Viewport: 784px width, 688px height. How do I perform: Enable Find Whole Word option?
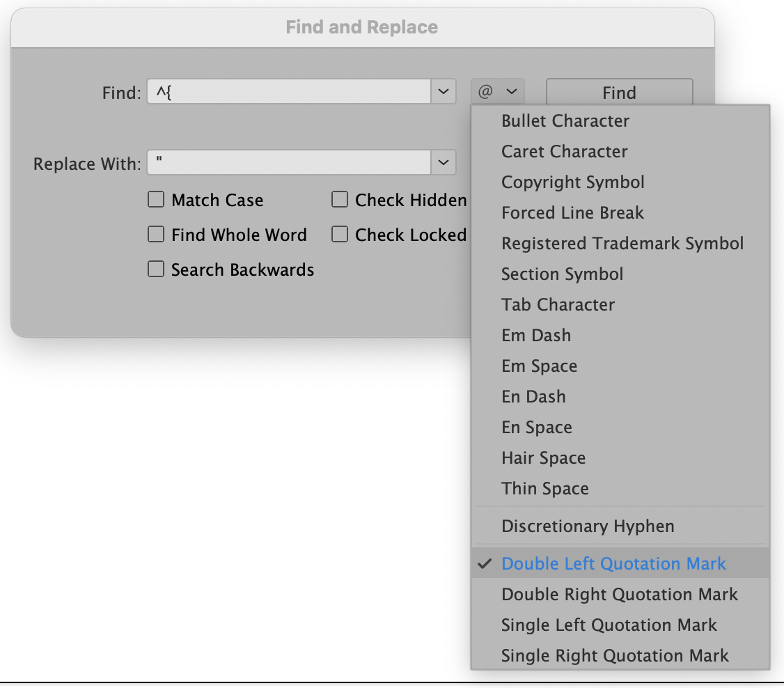[156, 235]
